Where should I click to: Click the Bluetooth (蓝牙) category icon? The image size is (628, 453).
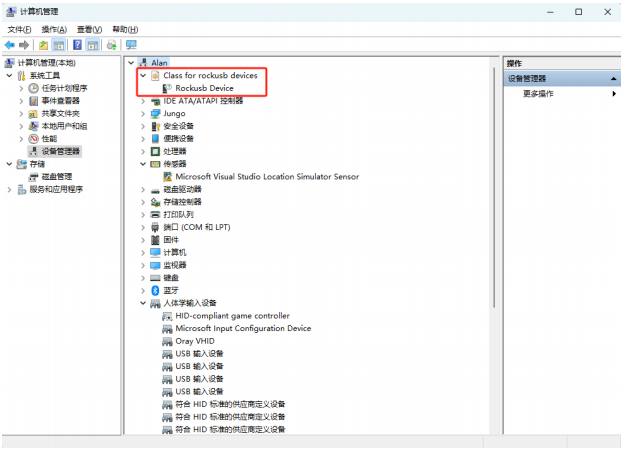[155, 290]
